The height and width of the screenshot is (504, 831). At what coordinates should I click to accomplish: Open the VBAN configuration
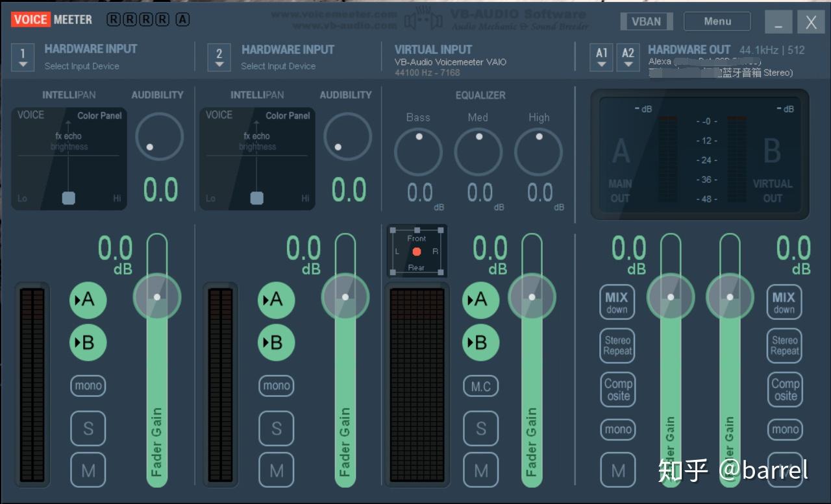[645, 21]
